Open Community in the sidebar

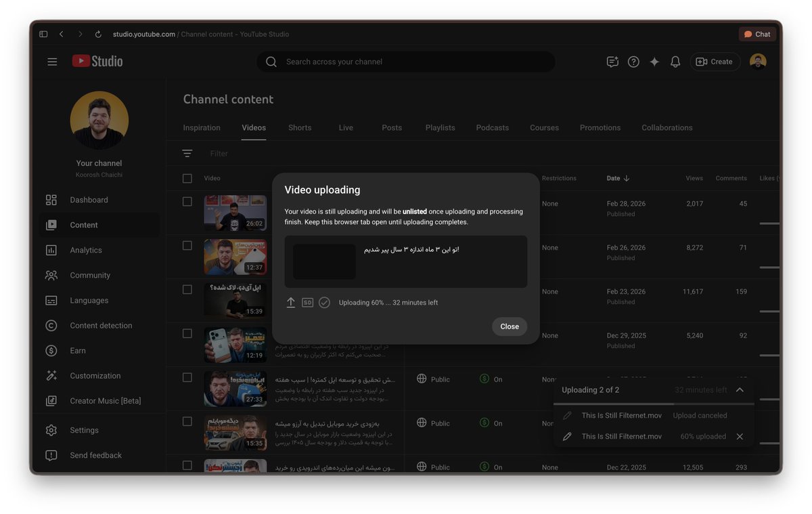pos(99,275)
